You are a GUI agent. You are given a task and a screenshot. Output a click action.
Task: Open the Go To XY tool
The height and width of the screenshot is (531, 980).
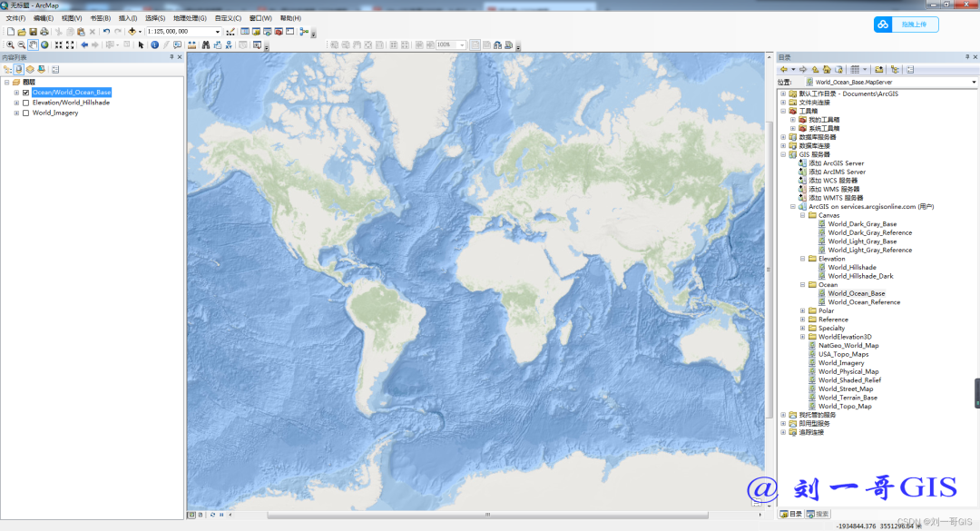click(230, 45)
